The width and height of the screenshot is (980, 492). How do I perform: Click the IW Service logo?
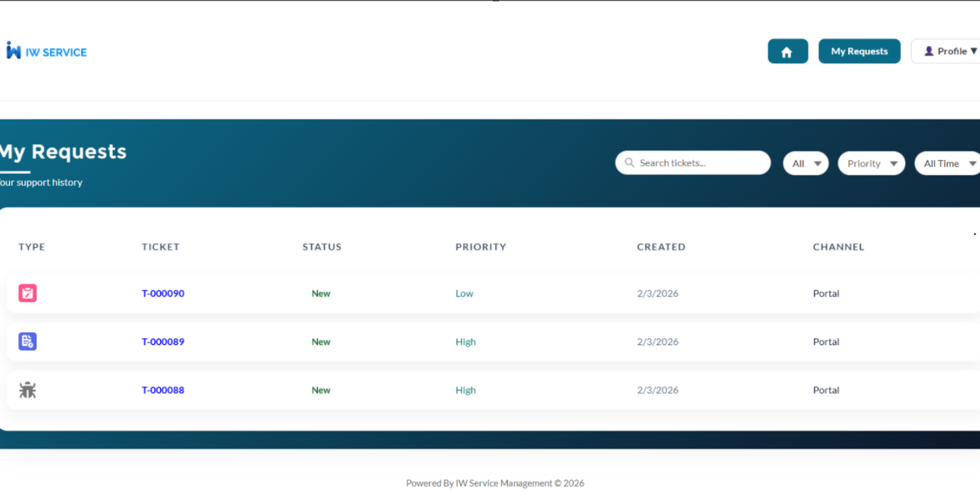pos(47,51)
